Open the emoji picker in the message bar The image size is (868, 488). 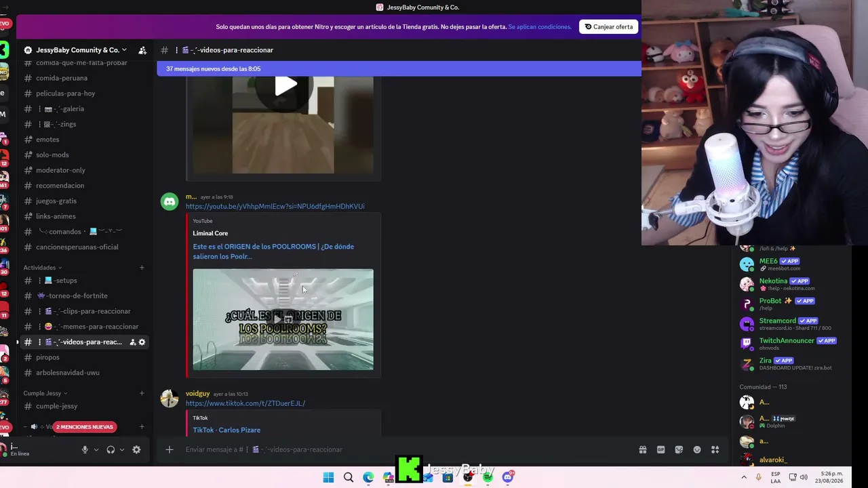pos(697,449)
